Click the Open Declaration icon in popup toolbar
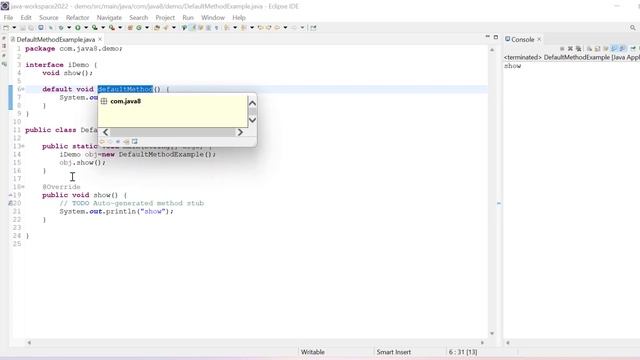Viewport: 640px width, 360px height. pyautogui.click(x=126, y=142)
